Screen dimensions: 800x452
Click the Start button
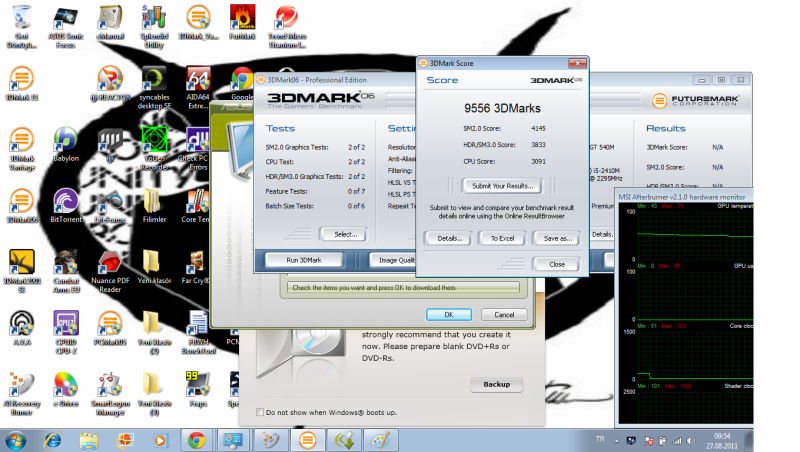[15, 440]
